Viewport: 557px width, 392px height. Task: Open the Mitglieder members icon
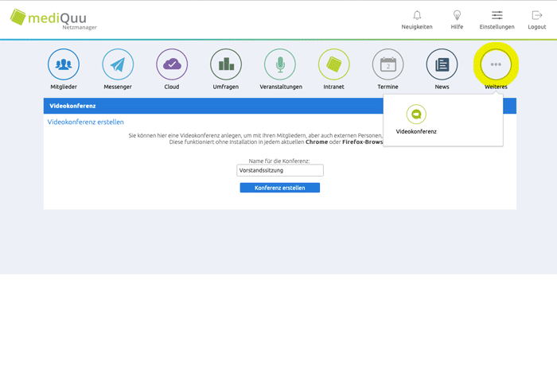pos(64,64)
